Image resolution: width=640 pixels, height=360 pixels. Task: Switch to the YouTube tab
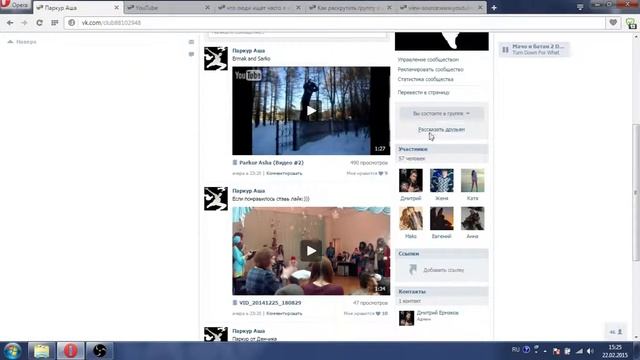click(167, 8)
